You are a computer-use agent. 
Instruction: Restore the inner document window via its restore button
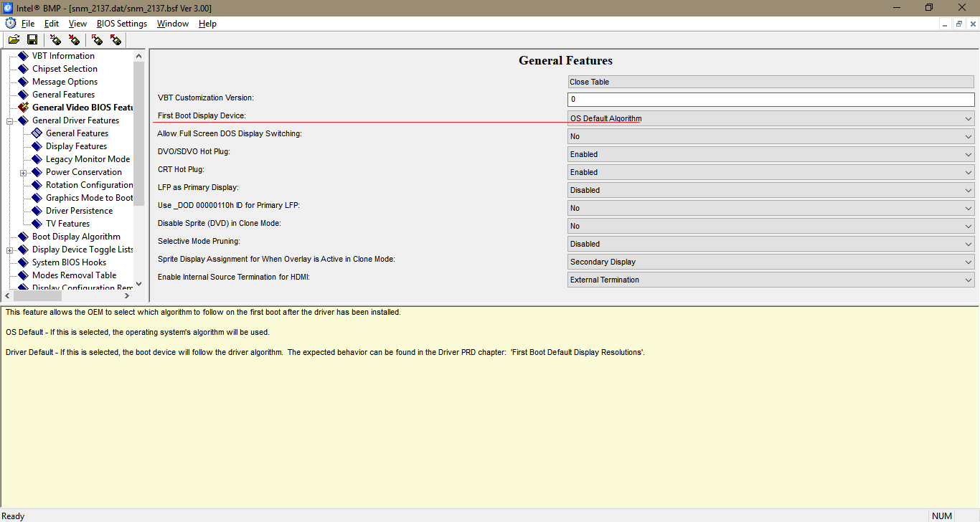tap(959, 24)
